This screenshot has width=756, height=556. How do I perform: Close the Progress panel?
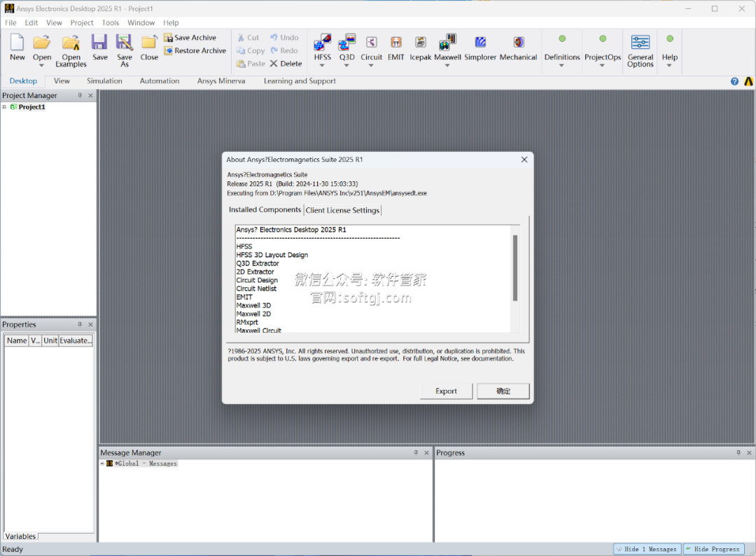coord(749,453)
